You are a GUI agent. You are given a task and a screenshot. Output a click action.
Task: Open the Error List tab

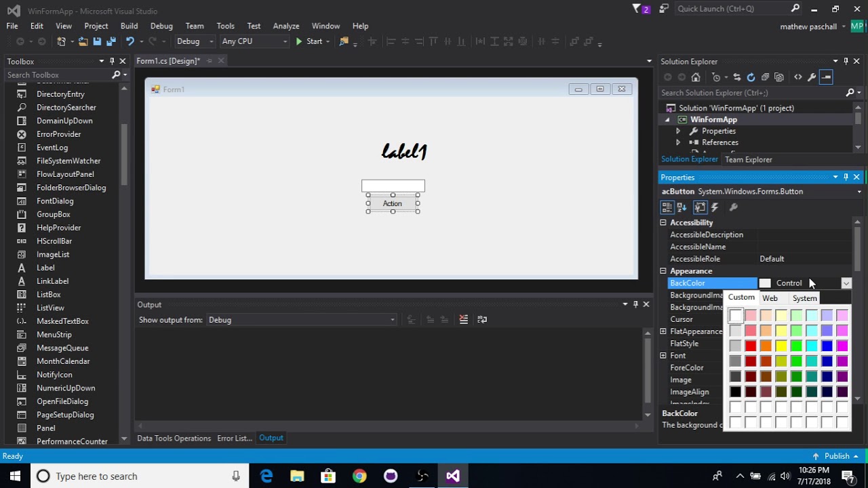tap(235, 438)
